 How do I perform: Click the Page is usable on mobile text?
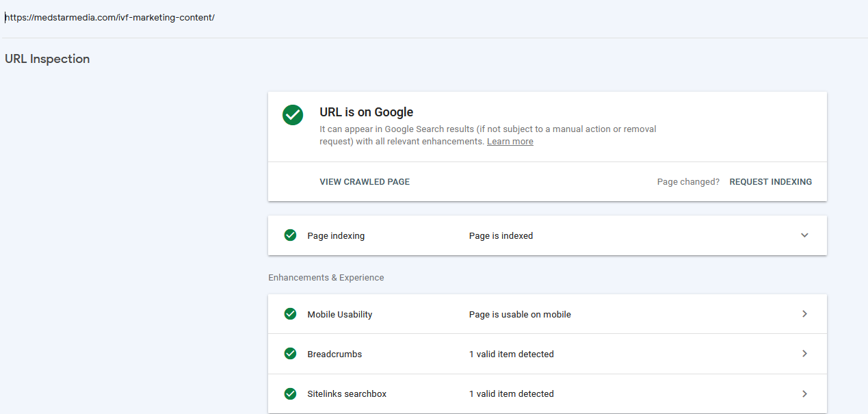click(x=520, y=315)
